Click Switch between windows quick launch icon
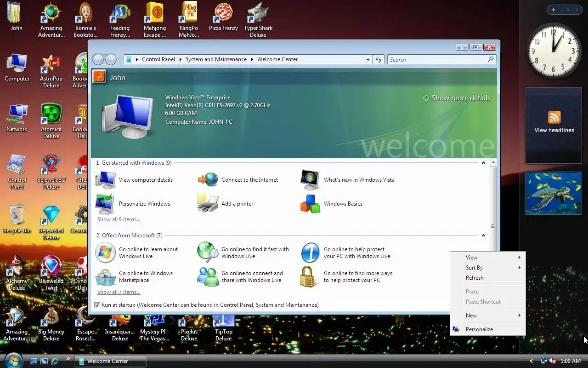This screenshot has height=368, width=588. (44, 361)
